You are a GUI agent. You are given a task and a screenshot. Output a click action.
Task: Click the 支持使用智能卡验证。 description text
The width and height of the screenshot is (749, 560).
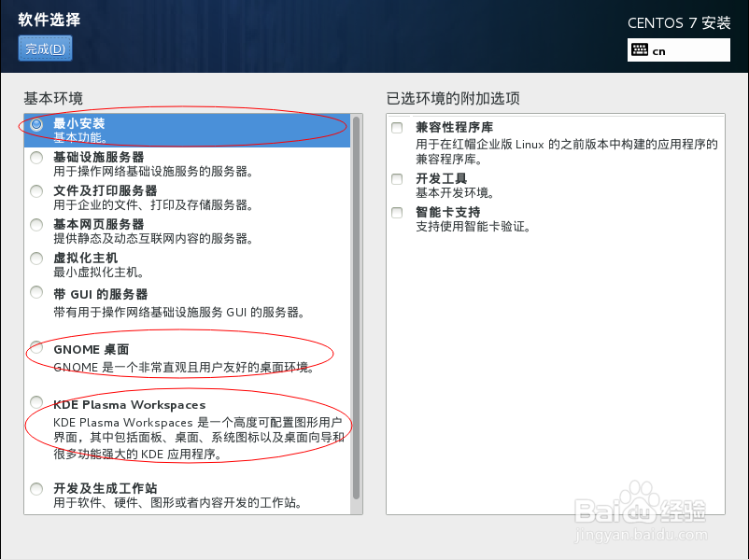click(x=473, y=226)
